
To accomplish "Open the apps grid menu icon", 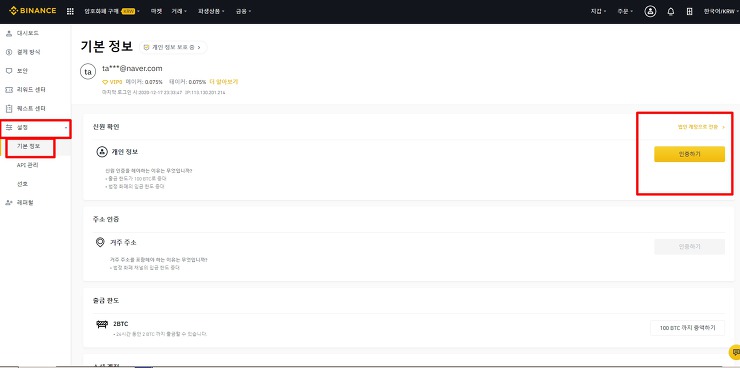I will click(70, 11).
